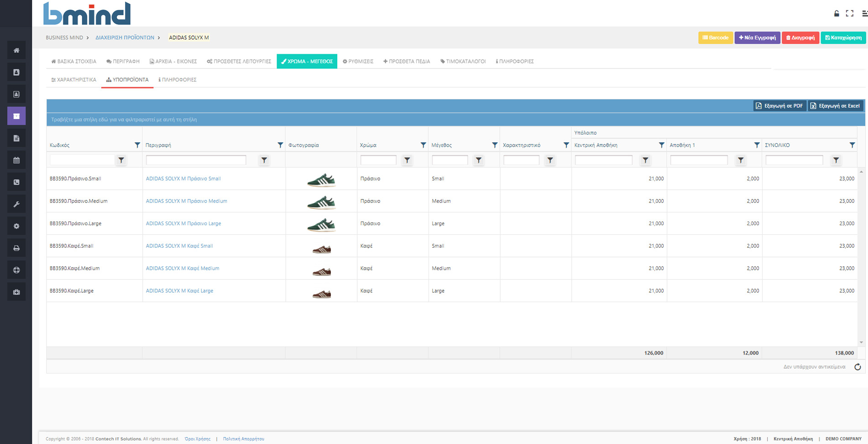
Task: Switch to ΑΡΧΕΙΑ - ΕΙΚΟΝΕΣ tab
Action: pos(173,61)
